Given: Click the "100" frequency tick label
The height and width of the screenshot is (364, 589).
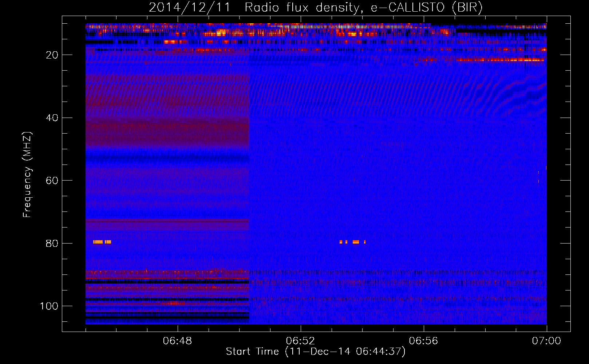Looking at the screenshot, I should click(49, 306).
